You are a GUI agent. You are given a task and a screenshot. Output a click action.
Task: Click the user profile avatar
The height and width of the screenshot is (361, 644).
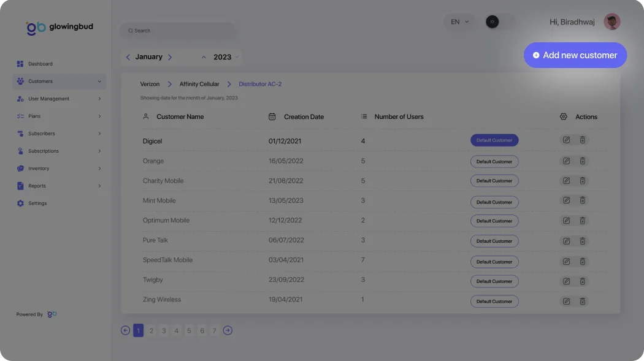point(611,22)
